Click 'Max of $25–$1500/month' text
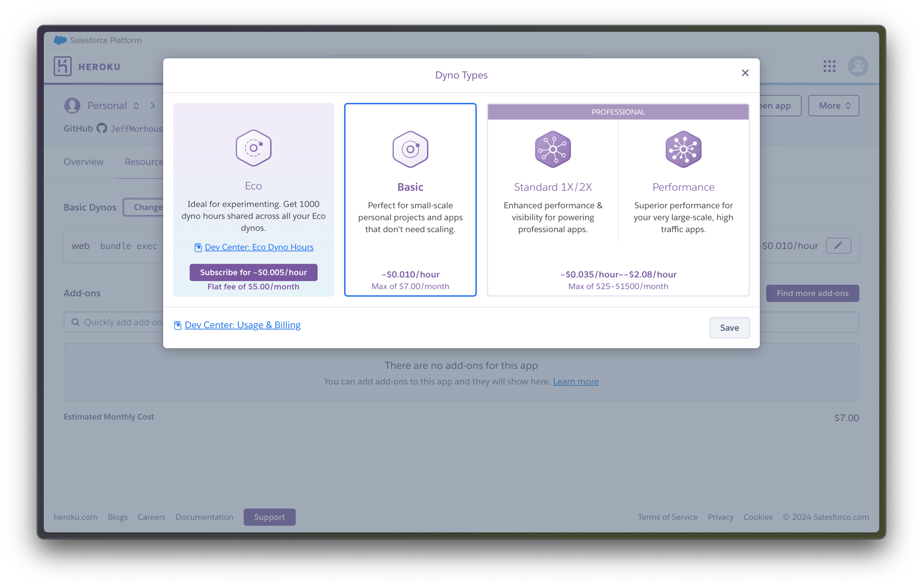Viewport: 923px width, 588px height. 618,286
